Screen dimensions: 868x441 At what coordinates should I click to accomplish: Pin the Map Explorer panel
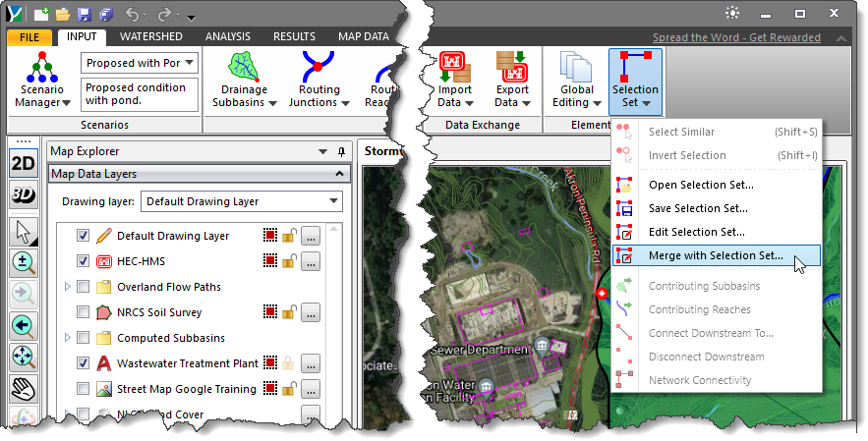tap(341, 151)
